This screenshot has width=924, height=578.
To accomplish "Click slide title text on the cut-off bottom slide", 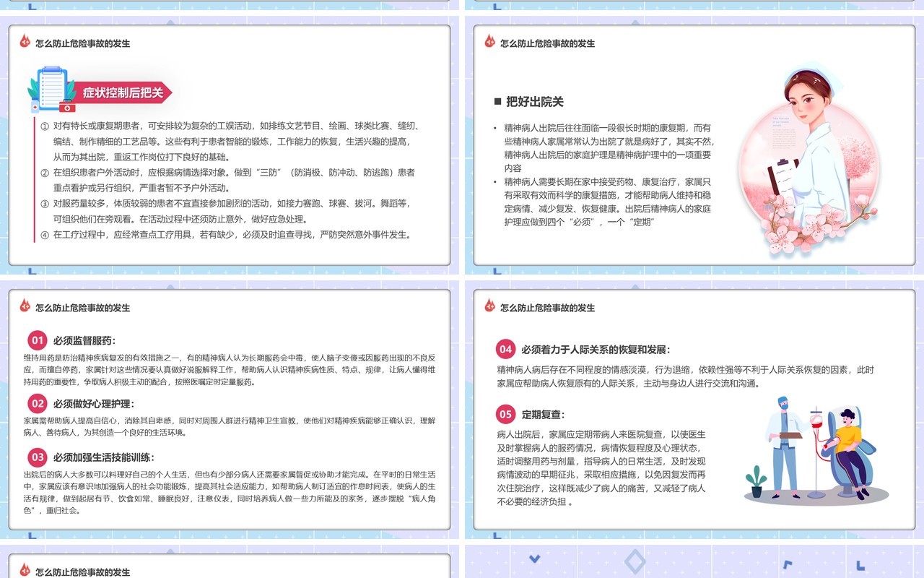I will point(83,572).
